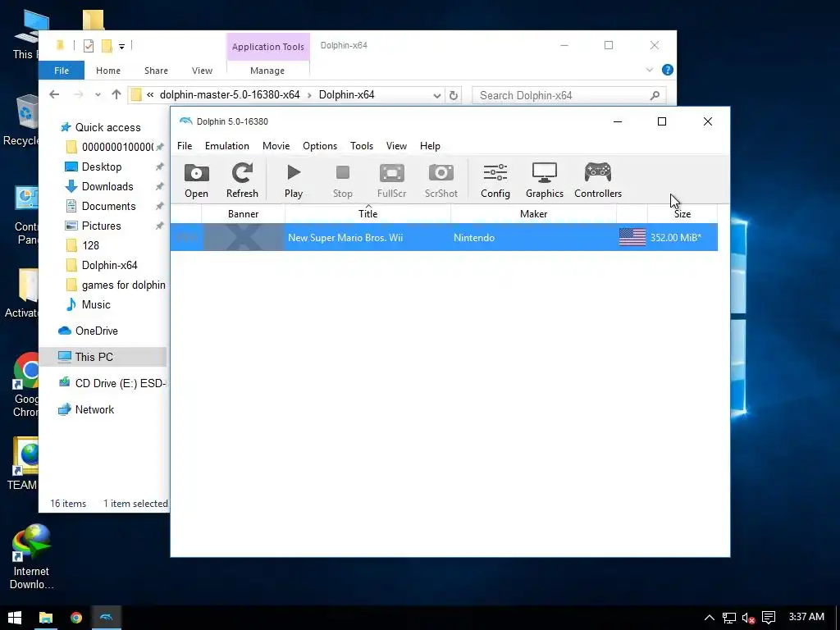
Task: Show hidden system tray icons
Action: (x=710, y=618)
